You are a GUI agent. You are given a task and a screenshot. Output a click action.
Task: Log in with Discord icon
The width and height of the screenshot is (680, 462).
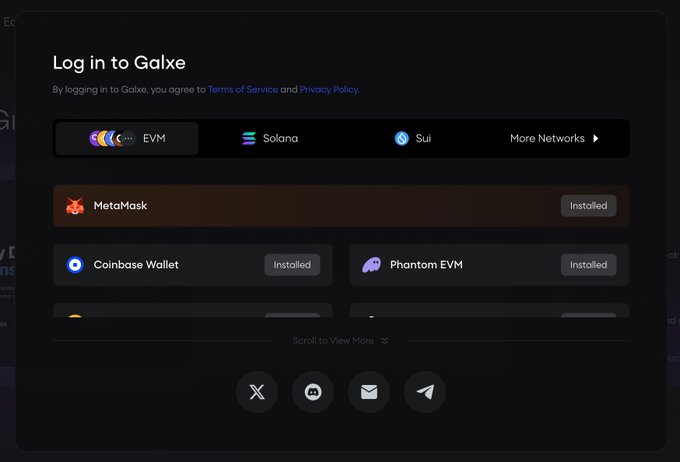click(313, 392)
